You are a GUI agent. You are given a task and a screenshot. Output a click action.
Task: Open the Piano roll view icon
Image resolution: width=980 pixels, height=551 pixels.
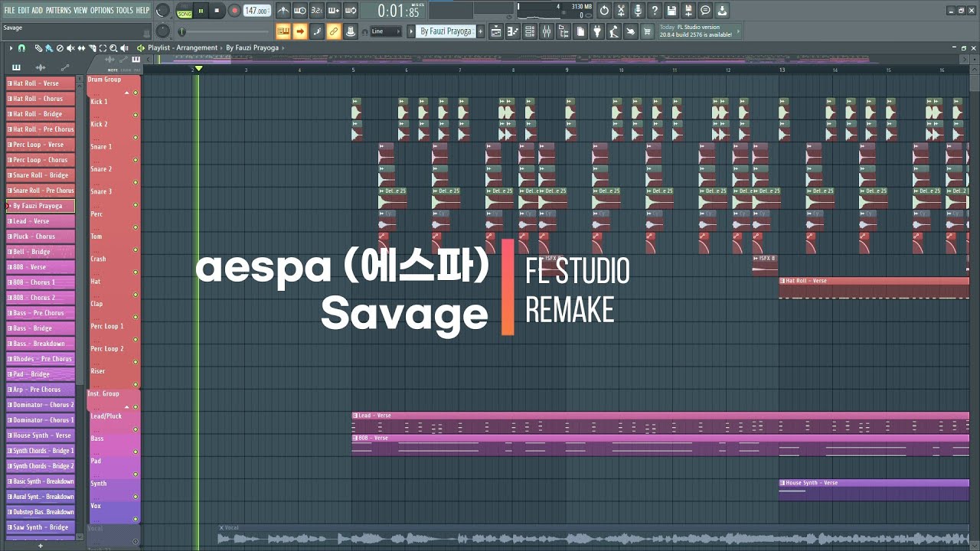coord(513,31)
